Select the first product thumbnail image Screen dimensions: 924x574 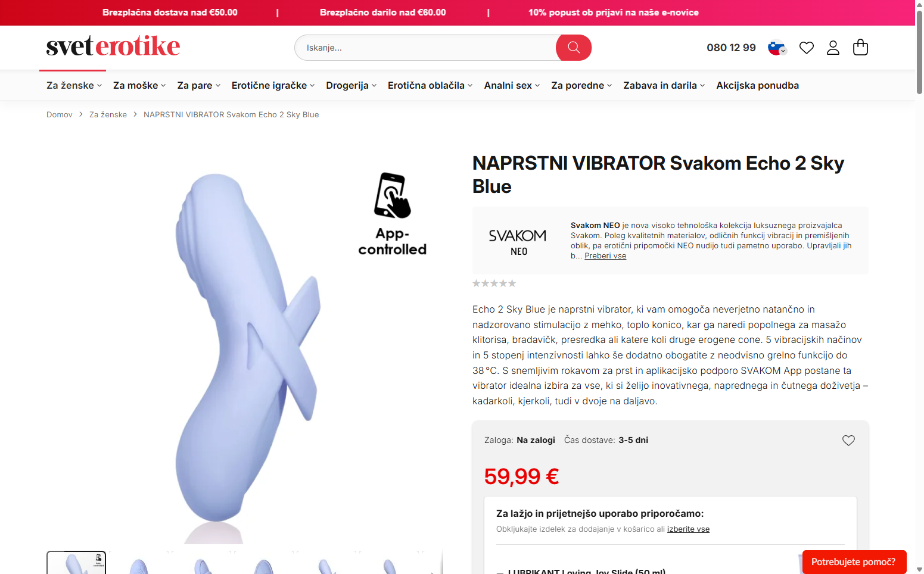pos(76,563)
